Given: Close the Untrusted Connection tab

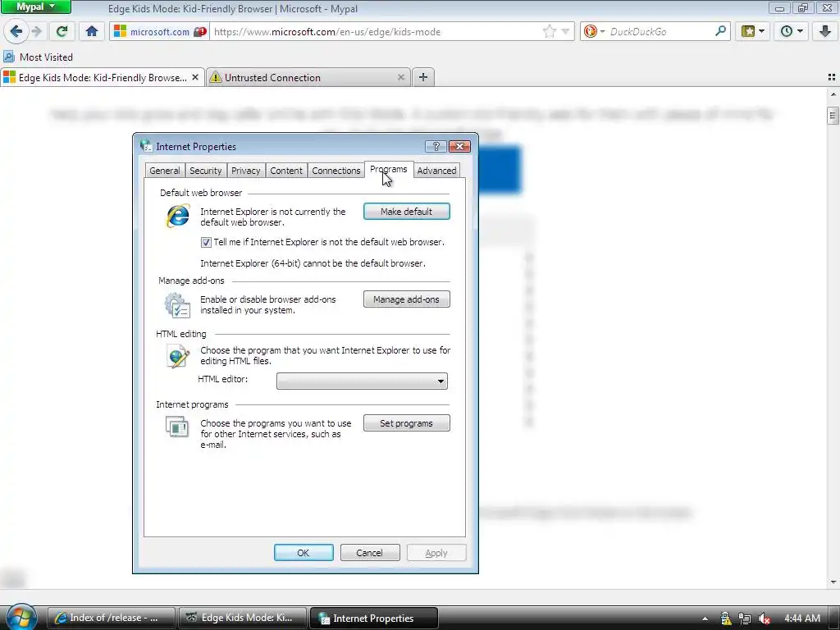Looking at the screenshot, I should (400, 78).
